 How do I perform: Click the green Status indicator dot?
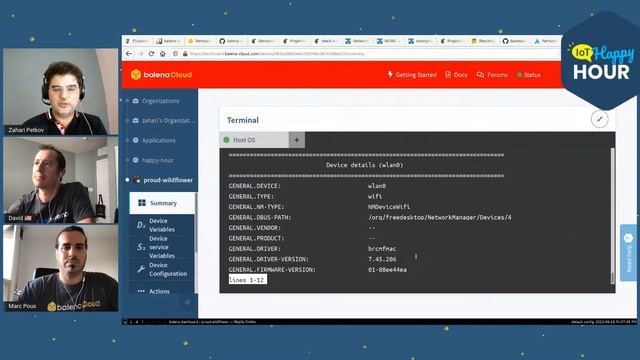520,75
